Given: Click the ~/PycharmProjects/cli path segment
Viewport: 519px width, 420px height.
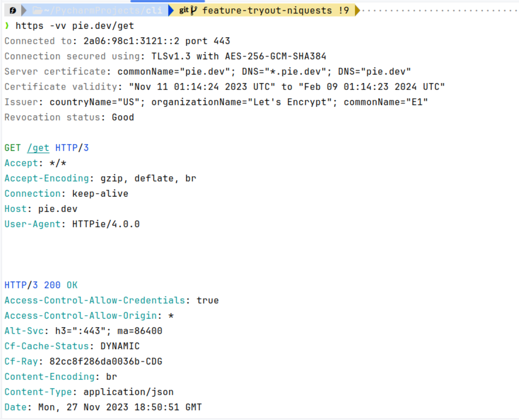Looking at the screenshot, I should 103,11.
